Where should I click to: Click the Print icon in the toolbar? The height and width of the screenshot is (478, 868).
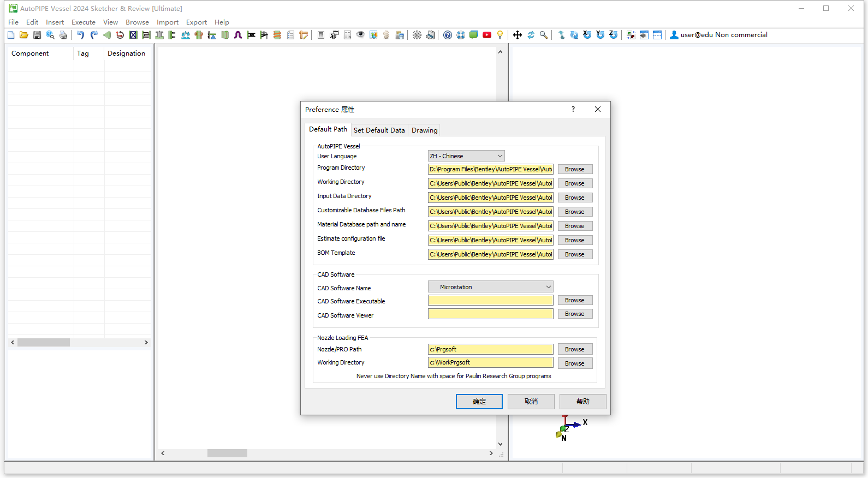(x=63, y=35)
